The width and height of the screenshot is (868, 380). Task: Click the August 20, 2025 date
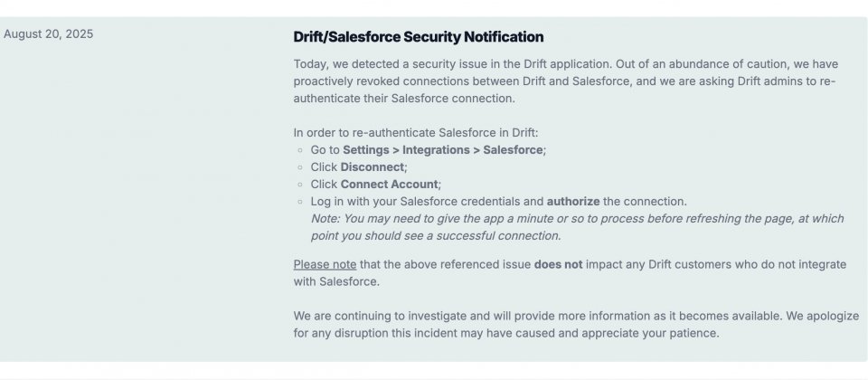click(x=48, y=34)
